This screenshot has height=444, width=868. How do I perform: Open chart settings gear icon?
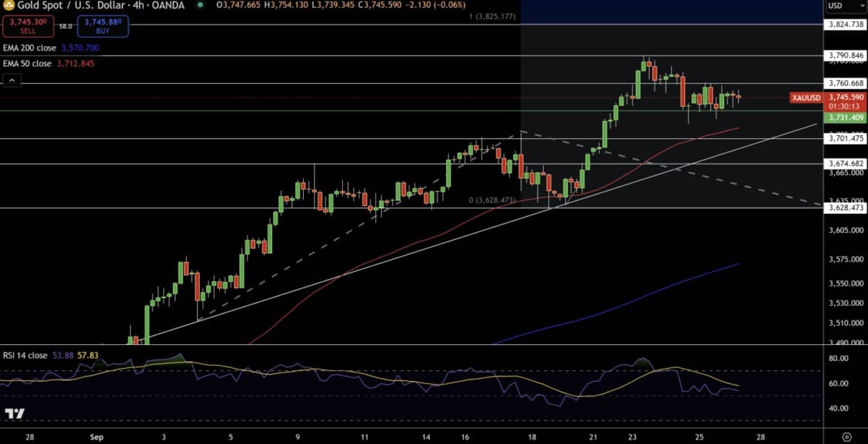846,437
